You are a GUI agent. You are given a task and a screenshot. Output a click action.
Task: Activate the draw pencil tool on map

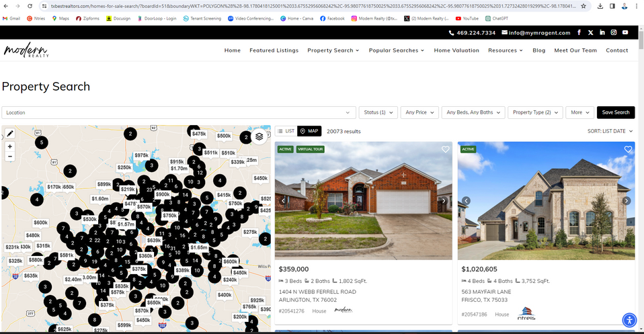(10, 134)
